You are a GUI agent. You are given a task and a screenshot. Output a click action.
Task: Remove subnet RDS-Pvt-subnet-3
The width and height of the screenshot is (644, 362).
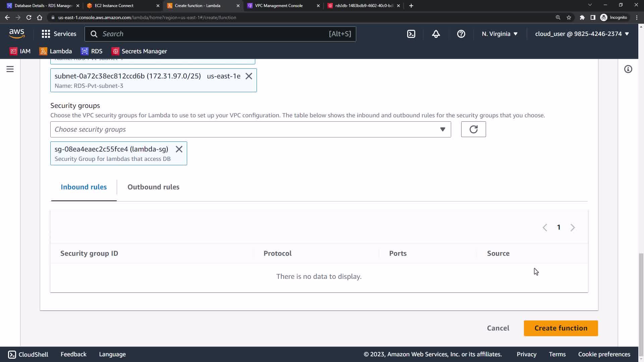(249, 76)
